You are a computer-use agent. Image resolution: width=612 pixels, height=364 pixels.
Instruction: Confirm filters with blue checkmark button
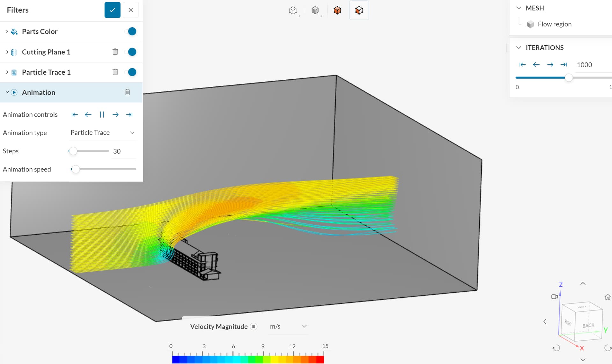[112, 10]
